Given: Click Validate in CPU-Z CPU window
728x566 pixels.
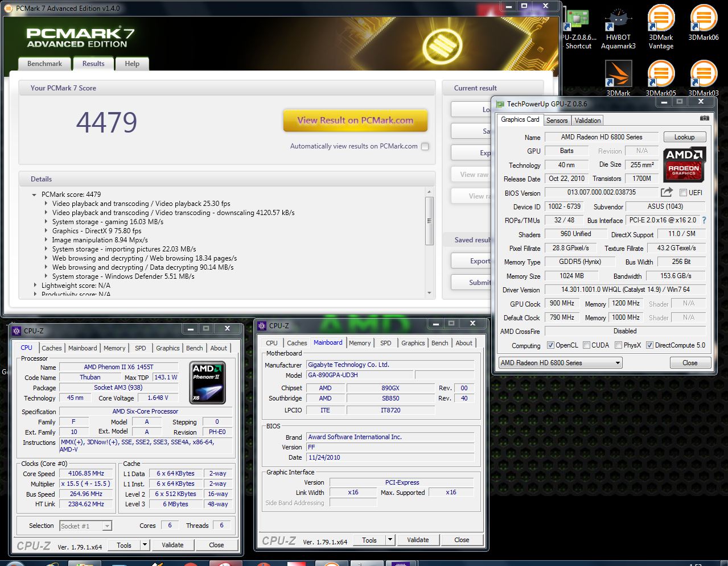Looking at the screenshot, I should [172, 545].
